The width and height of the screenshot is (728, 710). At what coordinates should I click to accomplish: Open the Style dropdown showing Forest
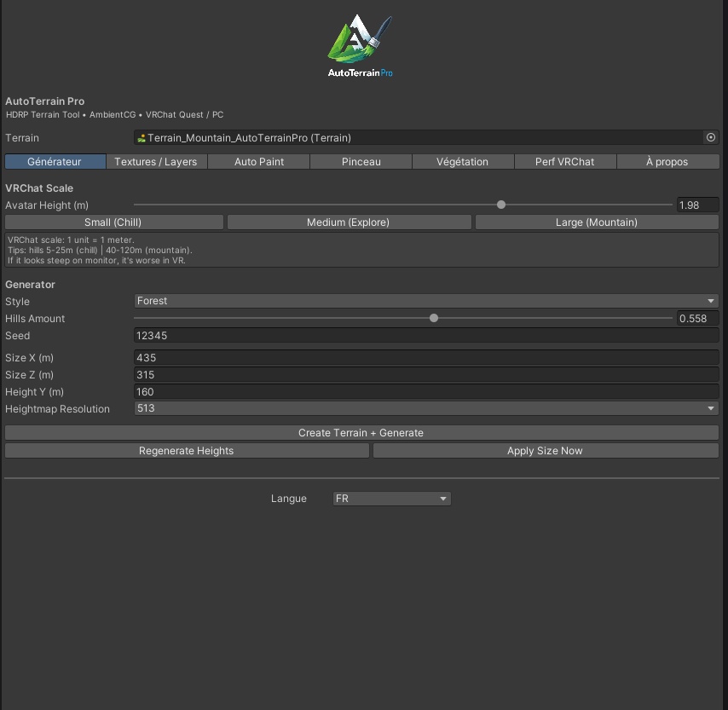click(426, 301)
